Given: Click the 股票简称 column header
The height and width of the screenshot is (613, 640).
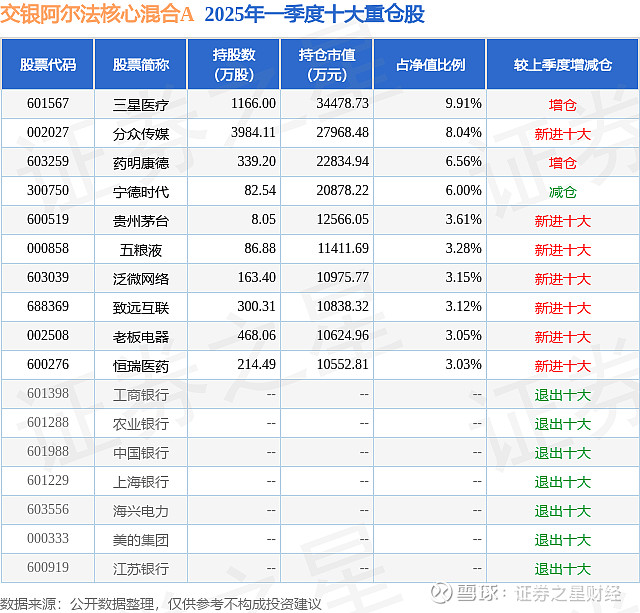Looking at the screenshot, I should click(141, 64).
